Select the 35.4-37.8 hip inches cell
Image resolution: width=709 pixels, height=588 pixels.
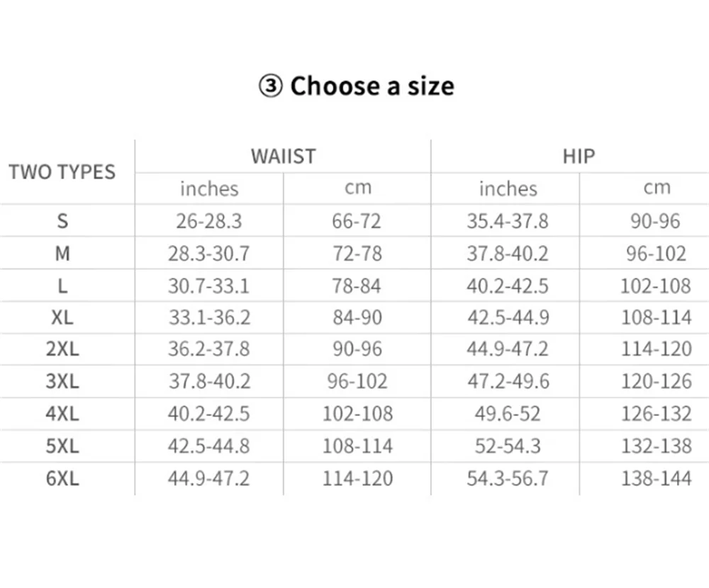point(508,221)
